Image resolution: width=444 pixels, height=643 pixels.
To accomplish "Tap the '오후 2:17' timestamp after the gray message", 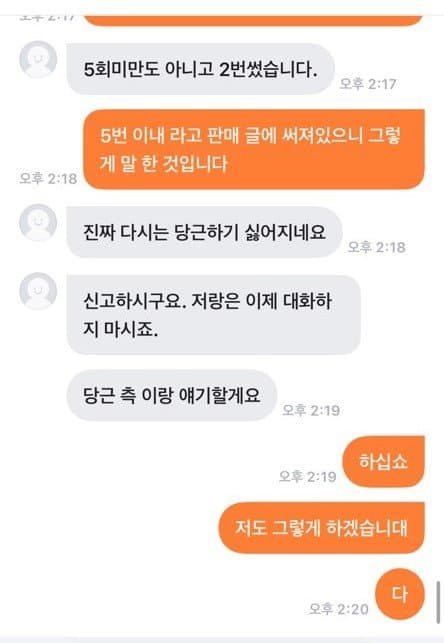I will (368, 84).
